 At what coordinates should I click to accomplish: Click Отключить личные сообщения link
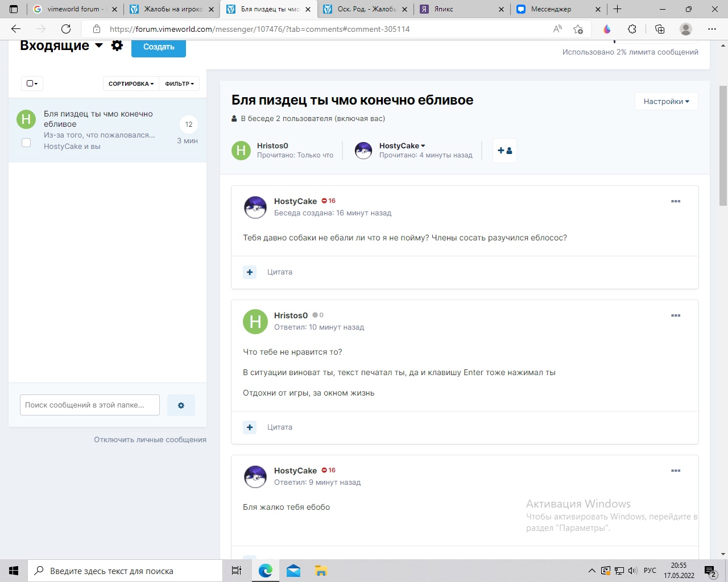[x=150, y=440]
